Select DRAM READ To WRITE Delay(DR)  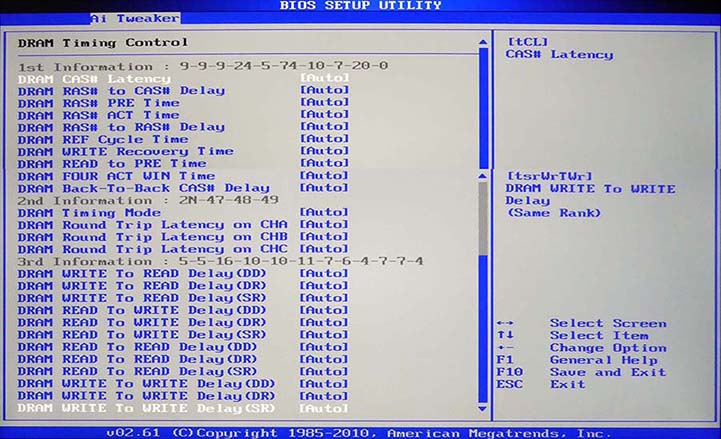coord(183,323)
